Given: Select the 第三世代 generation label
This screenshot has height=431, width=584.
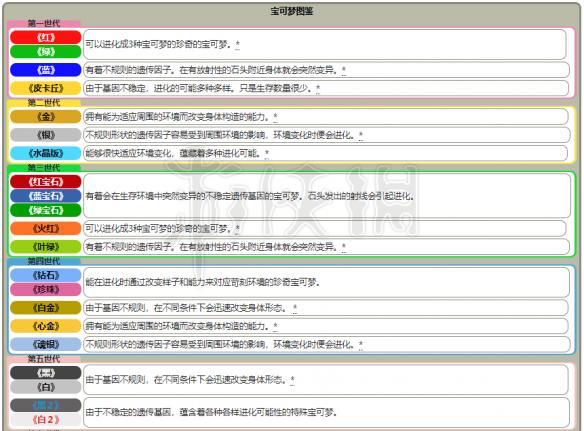Looking at the screenshot, I should [44, 168].
